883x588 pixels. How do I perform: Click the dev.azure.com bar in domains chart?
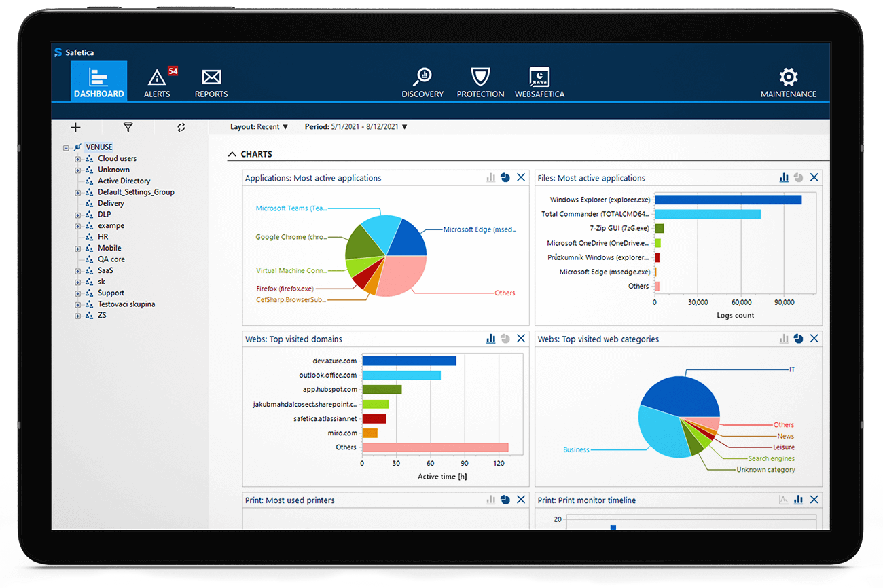coord(409,361)
